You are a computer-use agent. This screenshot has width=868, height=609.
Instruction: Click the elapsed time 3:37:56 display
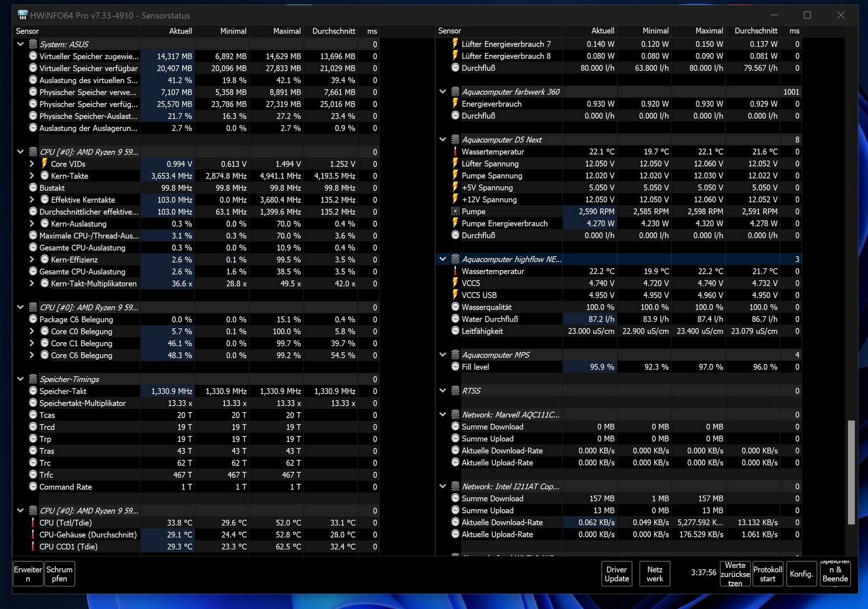click(x=704, y=573)
